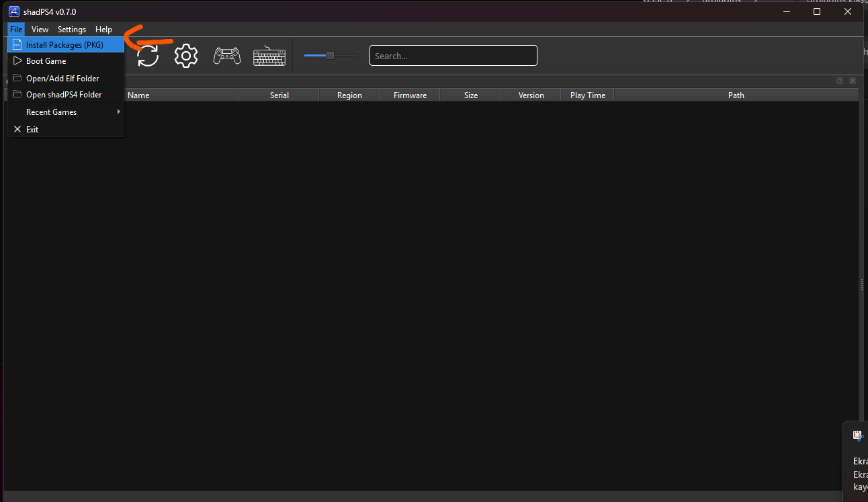Minimize the shadPS4 window
The width and height of the screenshot is (868, 502).
click(786, 11)
